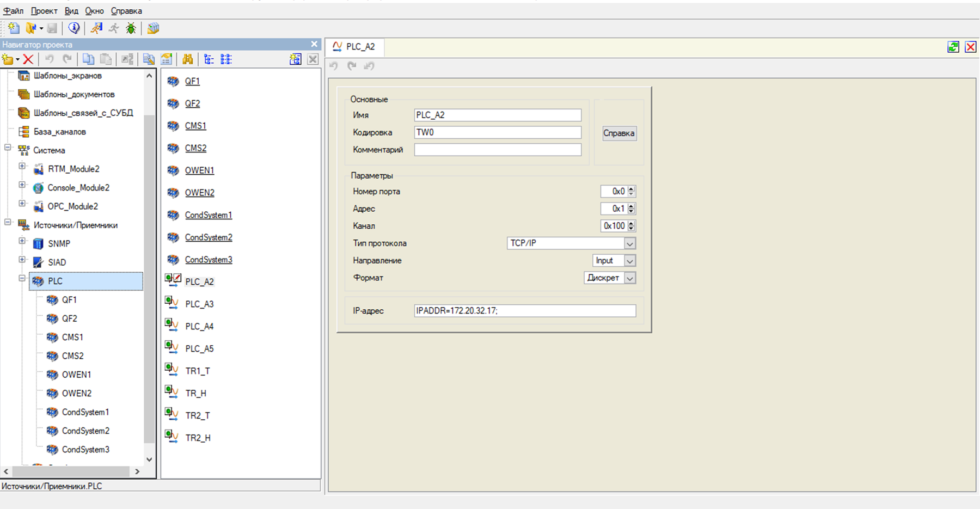The image size is (980, 509).
Task: Increase the Адрес value
Action: [632, 206]
